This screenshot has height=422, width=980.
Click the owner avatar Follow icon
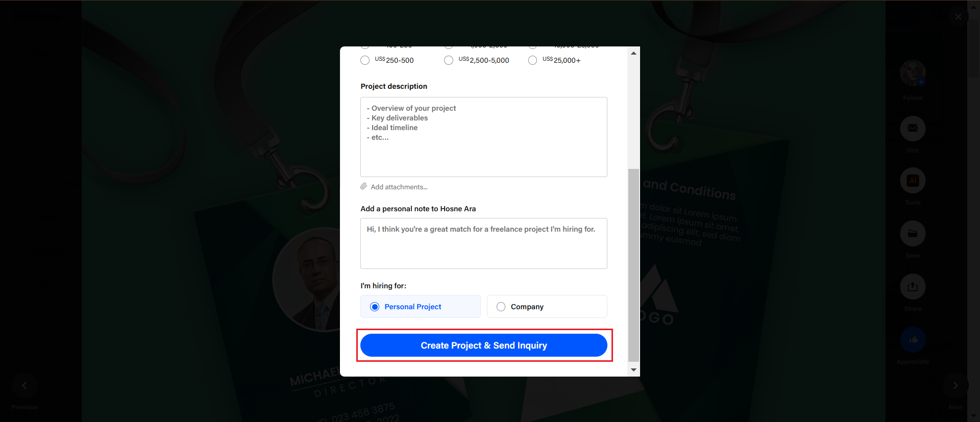coord(913,72)
